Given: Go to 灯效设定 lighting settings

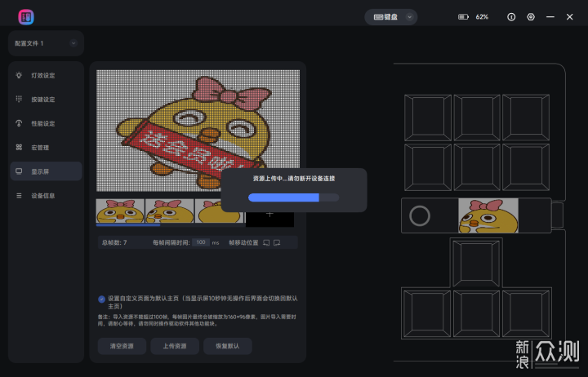Looking at the screenshot, I should click(x=46, y=75).
